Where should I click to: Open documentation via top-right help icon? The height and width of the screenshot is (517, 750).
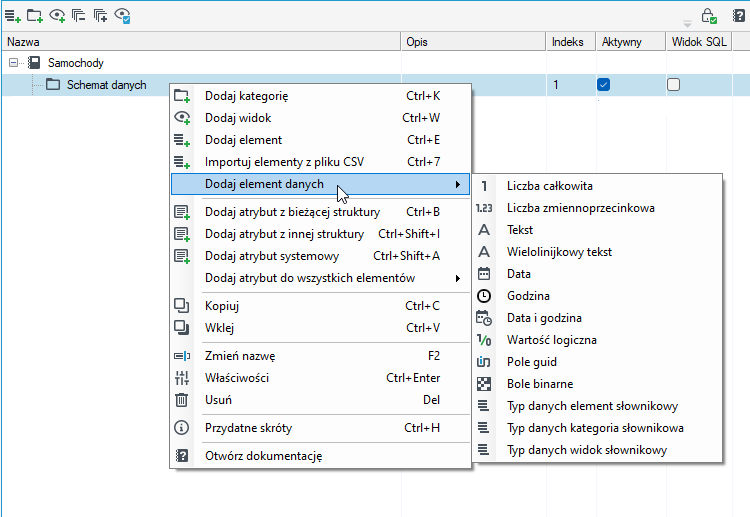739,16
